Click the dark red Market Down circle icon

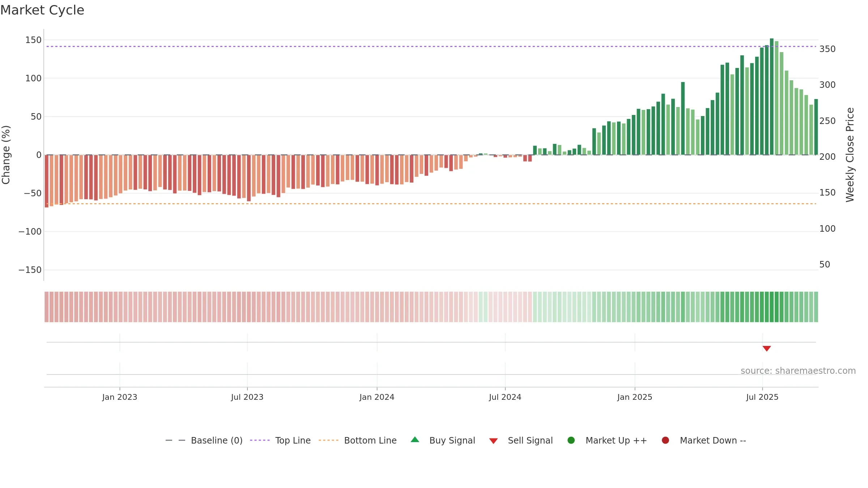[665, 440]
